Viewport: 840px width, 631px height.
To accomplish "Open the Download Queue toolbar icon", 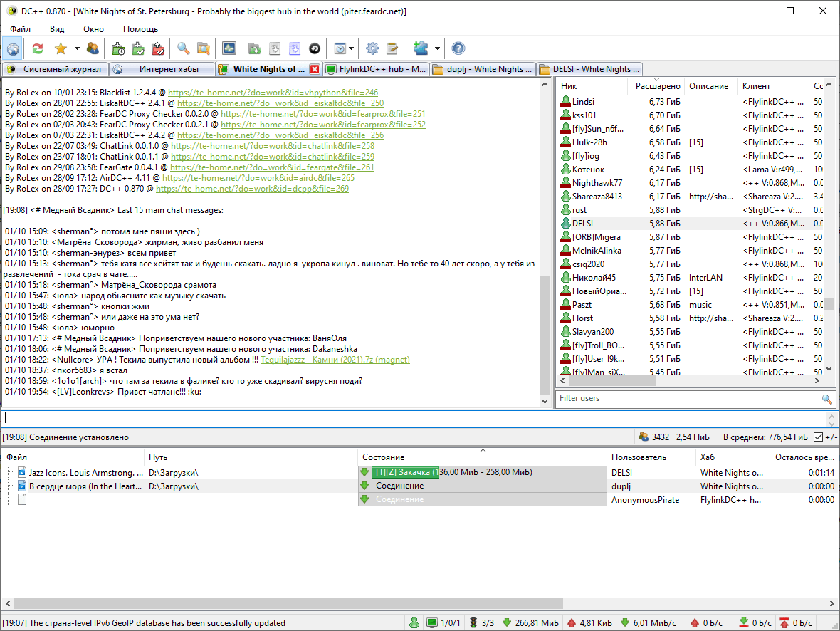I will [x=118, y=48].
